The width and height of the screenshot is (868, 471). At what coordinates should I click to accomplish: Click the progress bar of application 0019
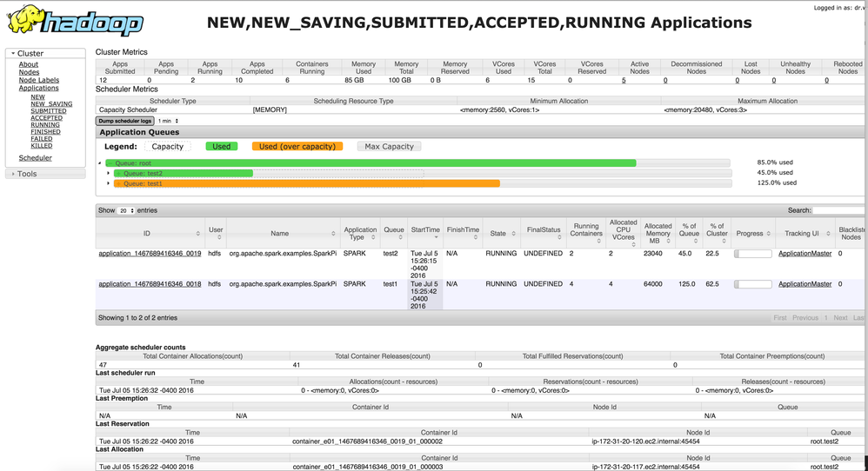[753, 254]
